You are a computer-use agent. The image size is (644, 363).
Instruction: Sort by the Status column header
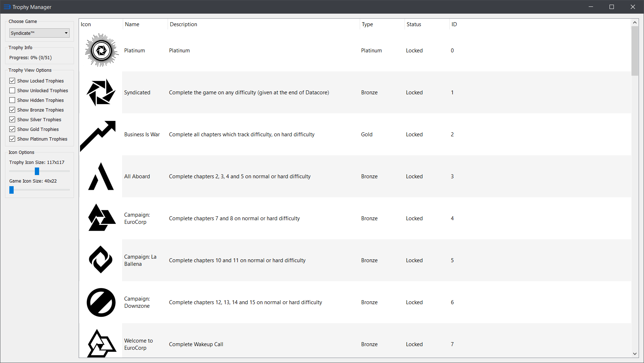pos(427,24)
